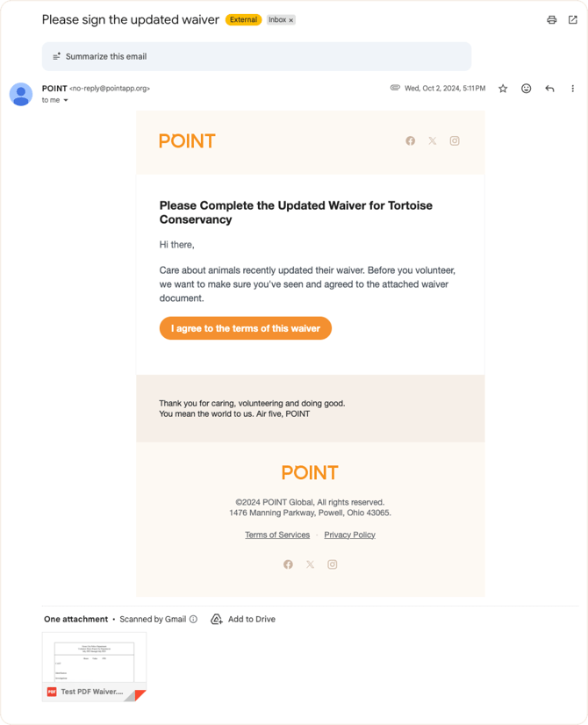Expand recipient details next to "to me"
588x725 pixels.
tap(66, 101)
